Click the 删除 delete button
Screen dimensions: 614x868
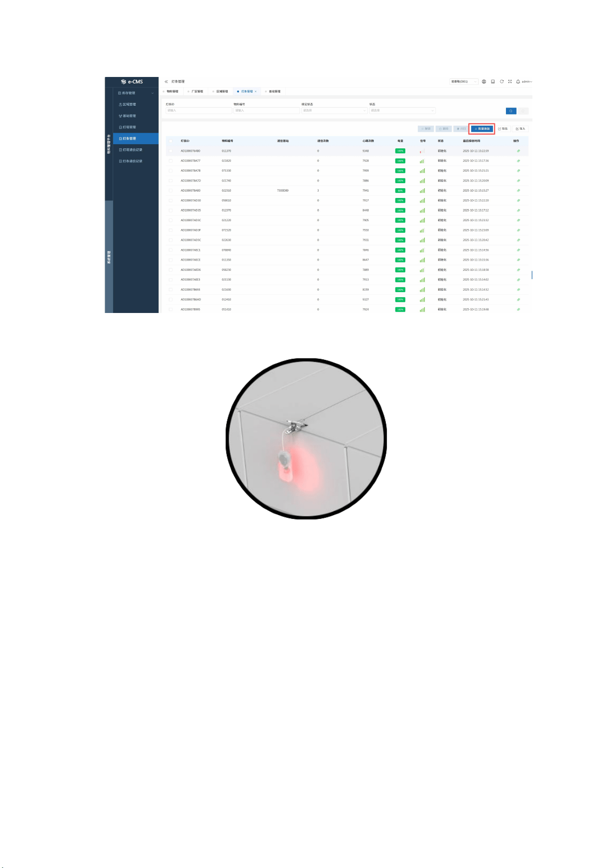444,129
